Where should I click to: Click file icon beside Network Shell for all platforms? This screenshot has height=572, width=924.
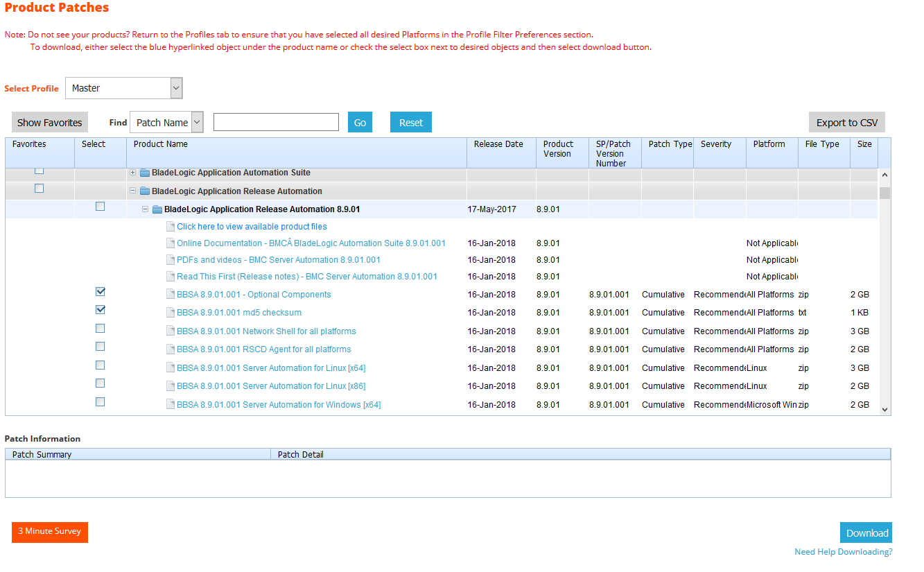point(171,331)
